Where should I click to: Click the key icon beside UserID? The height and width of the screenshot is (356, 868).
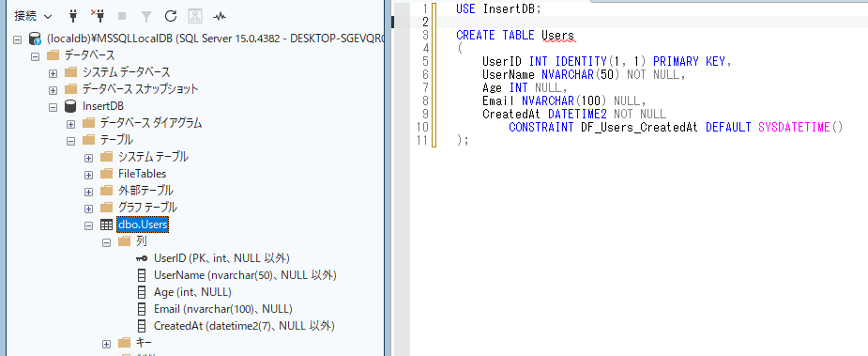pos(142,258)
